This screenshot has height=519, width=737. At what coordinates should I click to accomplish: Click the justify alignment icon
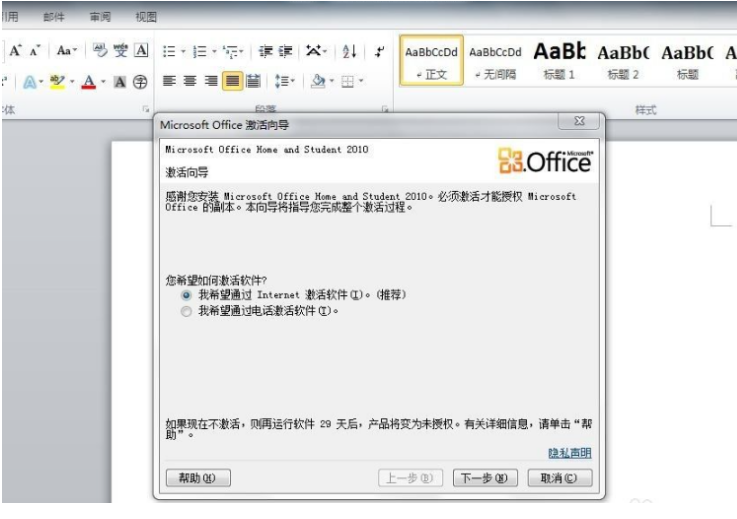[x=231, y=81]
